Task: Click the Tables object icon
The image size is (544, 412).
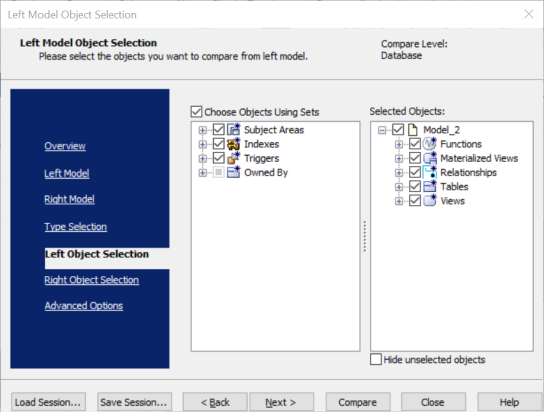Action: pyautogui.click(x=430, y=187)
